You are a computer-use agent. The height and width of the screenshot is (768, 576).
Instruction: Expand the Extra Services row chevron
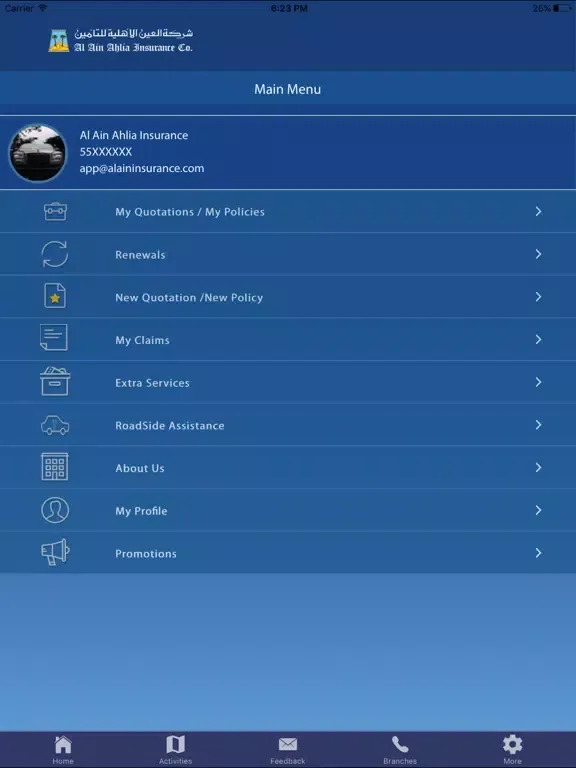click(x=538, y=382)
